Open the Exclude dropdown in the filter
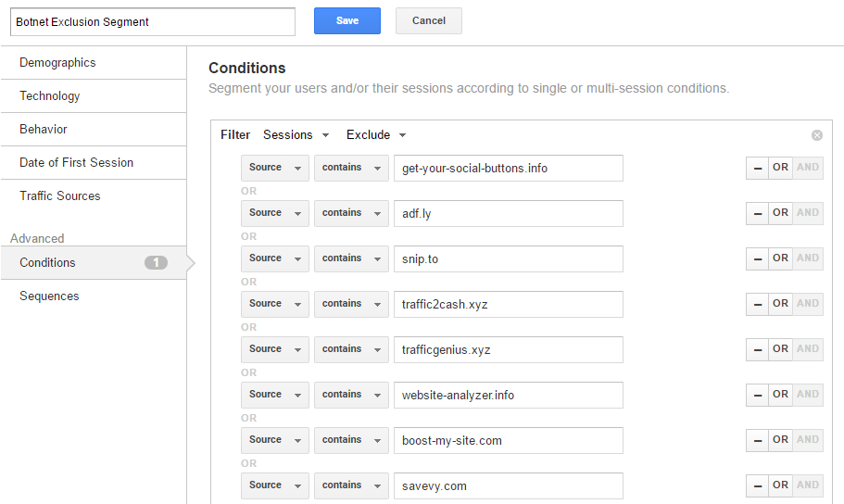Screen dimensions: 844x504 (376, 135)
